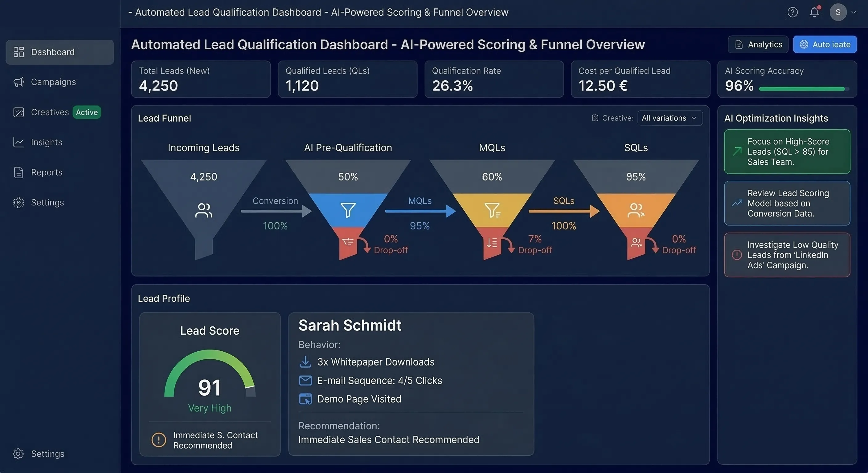Click the help question mark icon
868x473 pixels.
pyautogui.click(x=792, y=12)
